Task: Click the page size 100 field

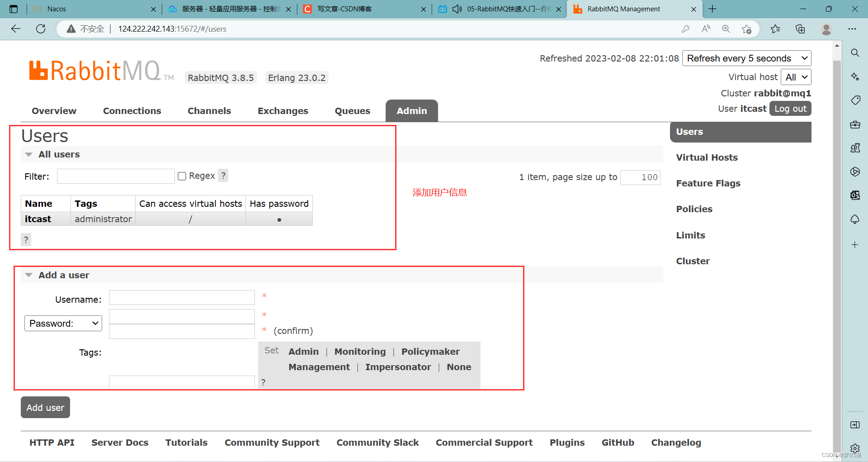Action: tap(640, 177)
